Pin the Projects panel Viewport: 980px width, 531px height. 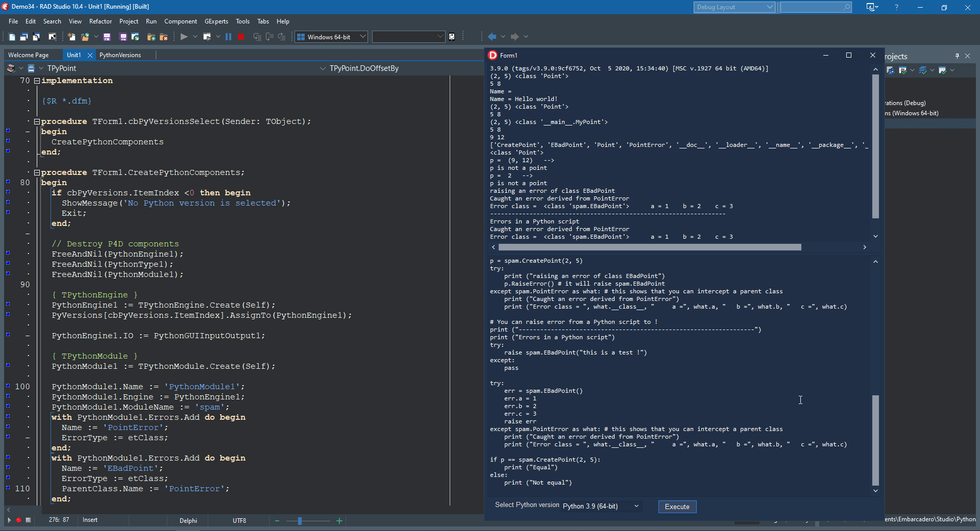(957, 56)
